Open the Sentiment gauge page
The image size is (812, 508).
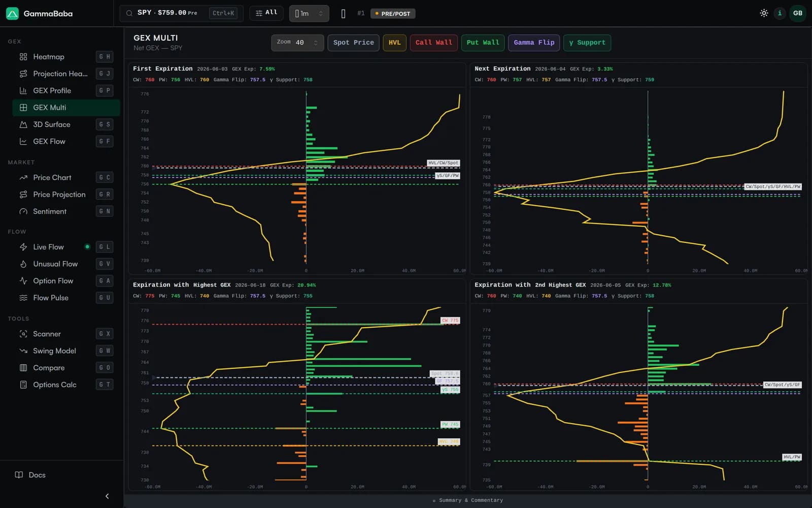coord(66,211)
